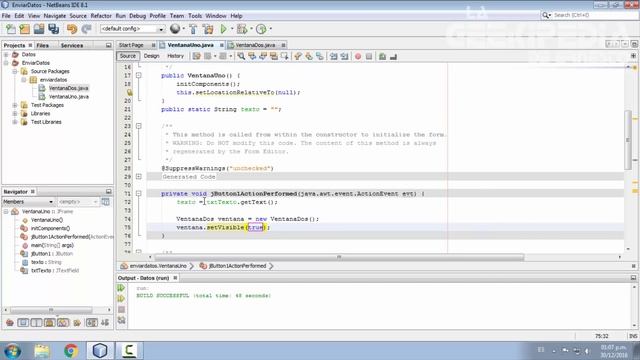Screen dimensions: 640x360
Task: Click the Clean and Build Project icon
Action: (x=208, y=29)
